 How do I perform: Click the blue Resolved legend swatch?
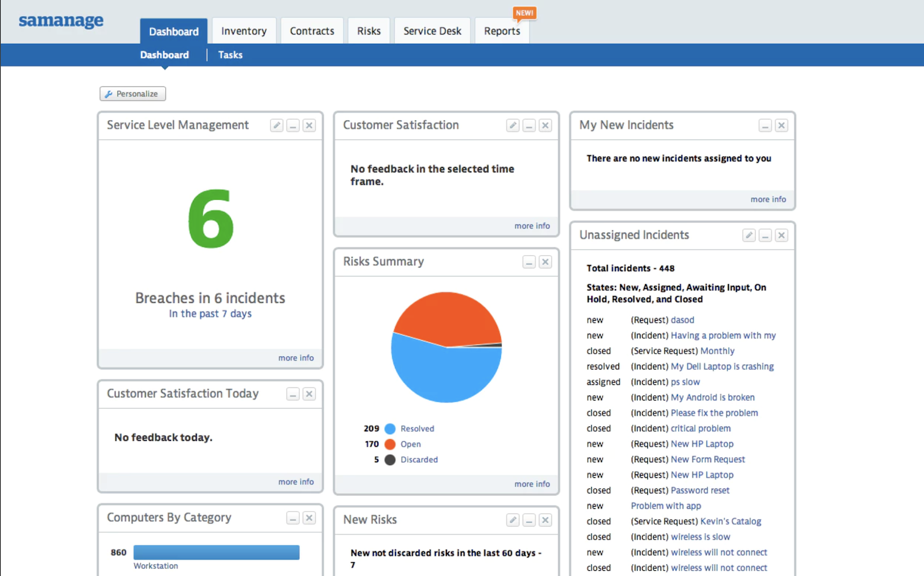coord(390,429)
